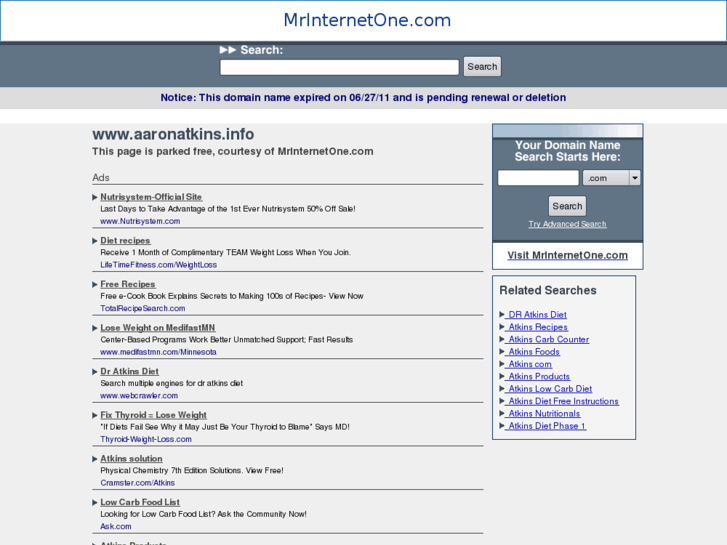Click the arrow bullet beside Free Recipes
Screen dimensions: 727x545
(x=95, y=284)
